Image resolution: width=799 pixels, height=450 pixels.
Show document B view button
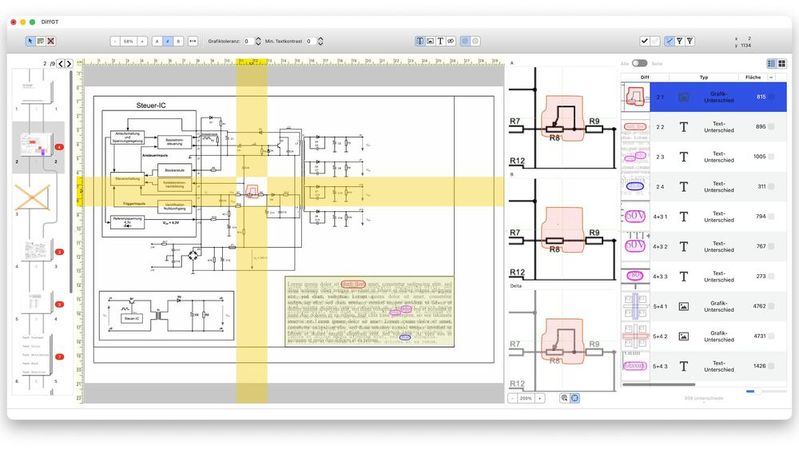pyautogui.click(x=180, y=41)
